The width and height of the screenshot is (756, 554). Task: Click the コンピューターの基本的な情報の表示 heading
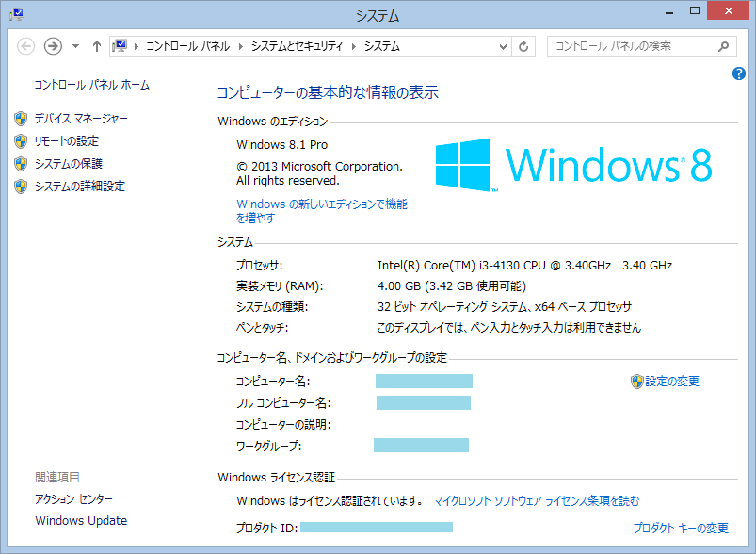[x=328, y=92]
